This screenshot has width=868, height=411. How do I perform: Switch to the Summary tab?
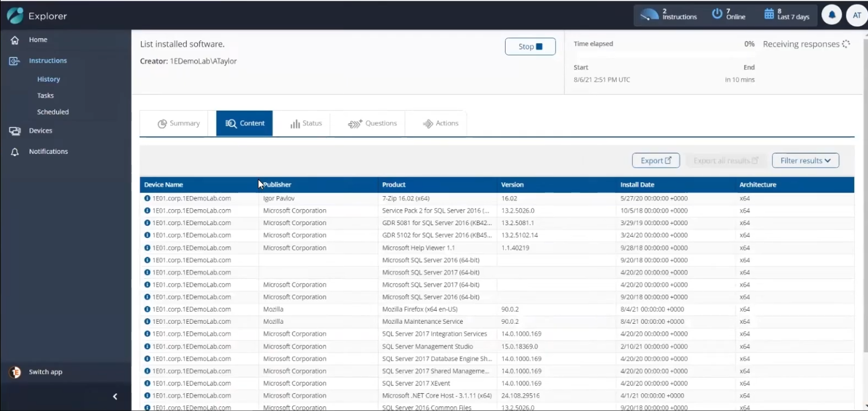[178, 123]
